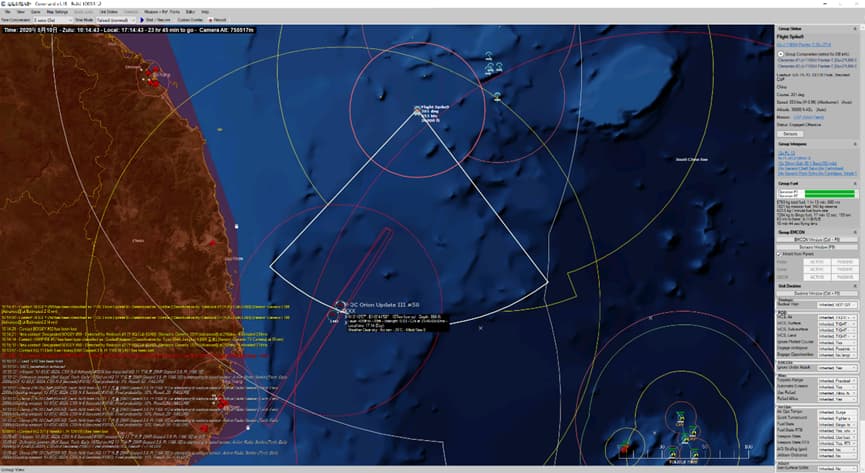Select the small yellow marker inland of north coast
Image resolution: width=865 pixels, height=473 pixels.
pyautogui.click(x=220, y=130)
